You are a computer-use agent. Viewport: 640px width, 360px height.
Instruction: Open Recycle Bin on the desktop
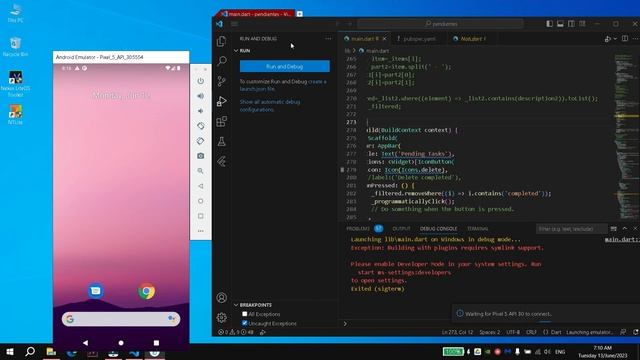click(16, 47)
